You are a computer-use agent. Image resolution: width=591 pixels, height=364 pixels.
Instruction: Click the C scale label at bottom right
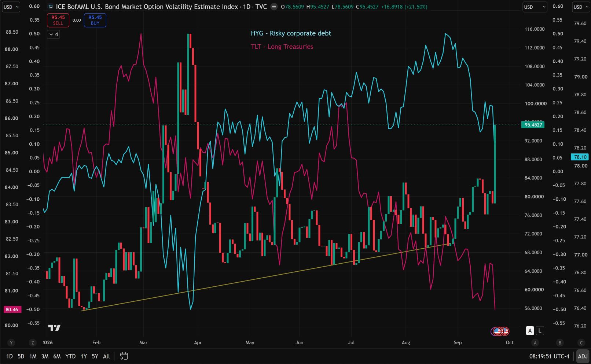point(581,343)
